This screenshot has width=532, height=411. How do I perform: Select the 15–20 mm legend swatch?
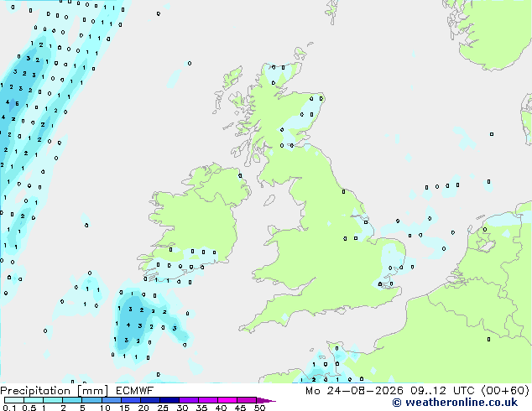[131, 400]
